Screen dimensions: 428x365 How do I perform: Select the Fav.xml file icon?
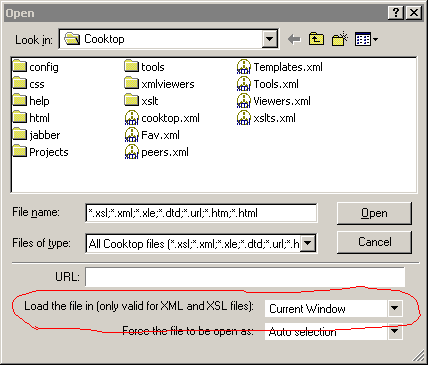[x=132, y=135]
